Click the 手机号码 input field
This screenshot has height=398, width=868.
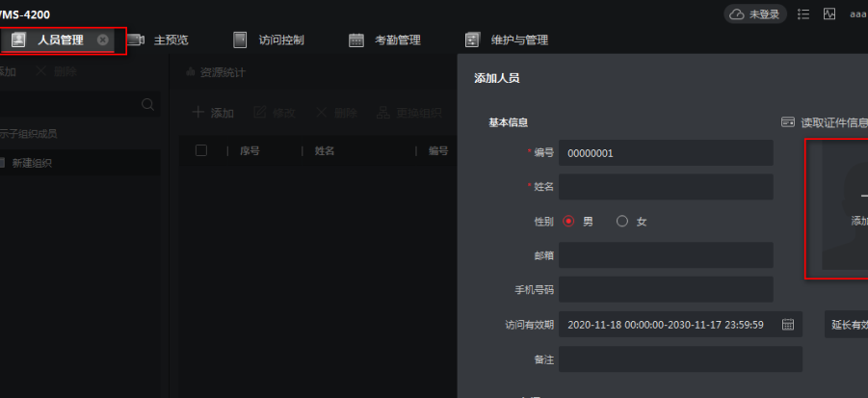pyautogui.click(x=666, y=289)
